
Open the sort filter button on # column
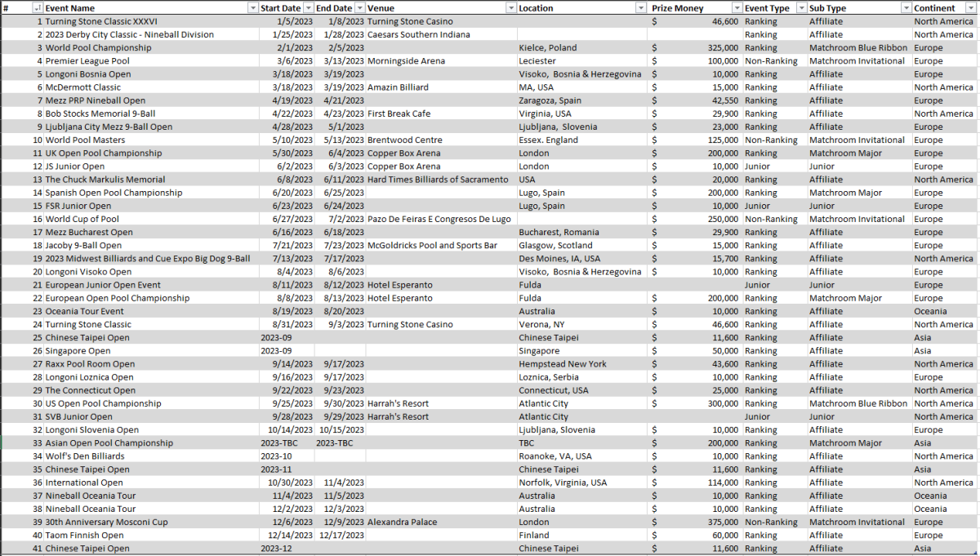[x=38, y=8]
